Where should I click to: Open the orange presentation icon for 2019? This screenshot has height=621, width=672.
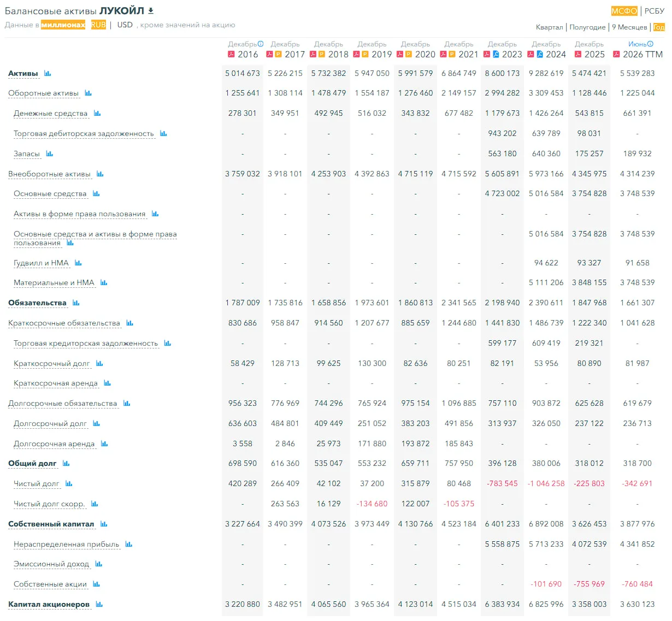(365, 54)
